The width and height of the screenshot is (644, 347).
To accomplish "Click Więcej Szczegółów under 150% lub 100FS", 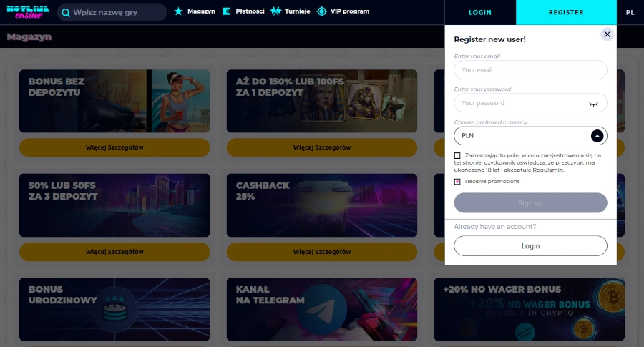I will [x=321, y=147].
